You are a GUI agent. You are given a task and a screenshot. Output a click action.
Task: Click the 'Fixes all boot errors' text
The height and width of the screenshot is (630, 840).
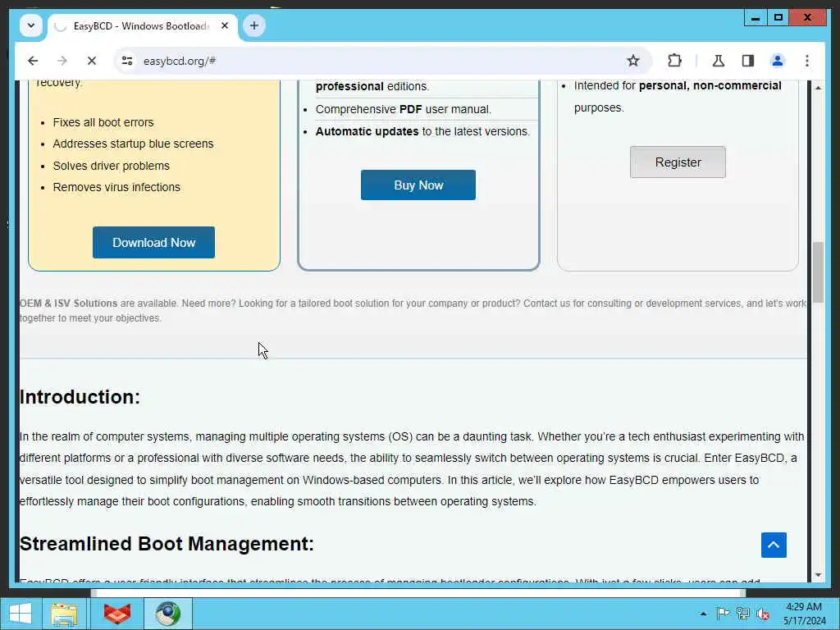pyautogui.click(x=103, y=123)
